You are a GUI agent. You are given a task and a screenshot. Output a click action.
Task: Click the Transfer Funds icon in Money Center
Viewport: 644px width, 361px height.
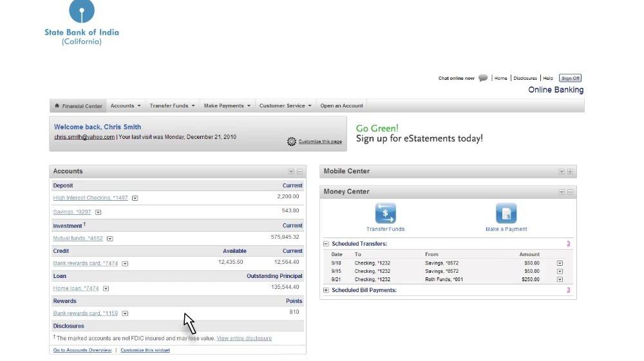click(x=385, y=214)
